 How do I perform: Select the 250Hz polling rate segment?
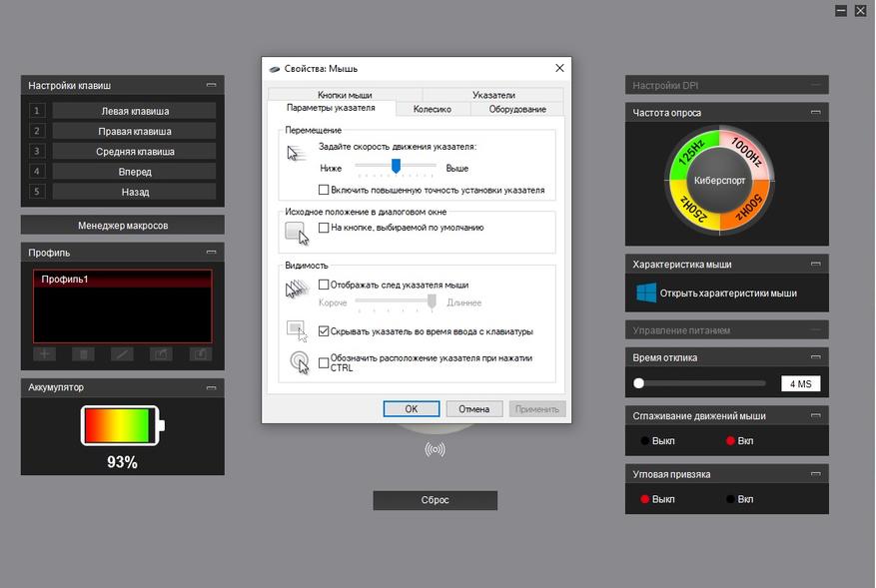click(x=694, y=210)
